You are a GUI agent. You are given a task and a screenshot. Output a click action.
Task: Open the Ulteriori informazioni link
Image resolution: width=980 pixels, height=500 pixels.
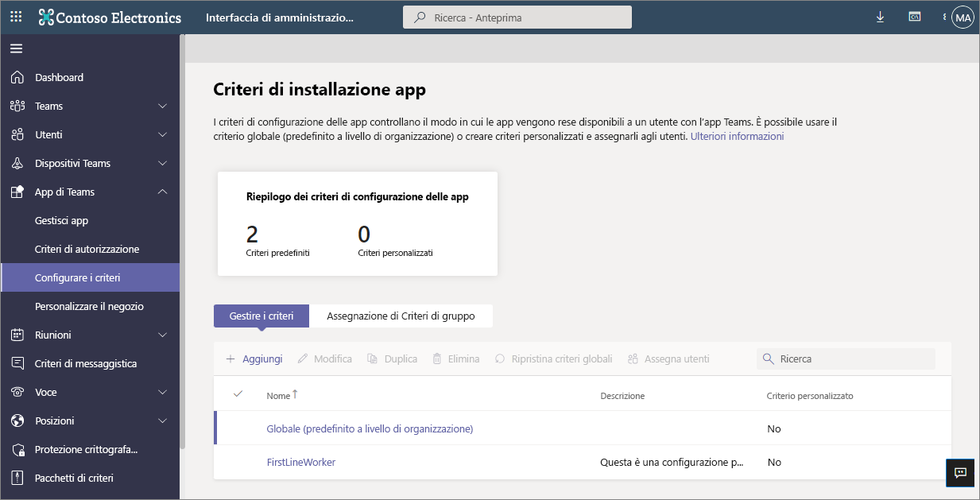[x=737, y=136]
